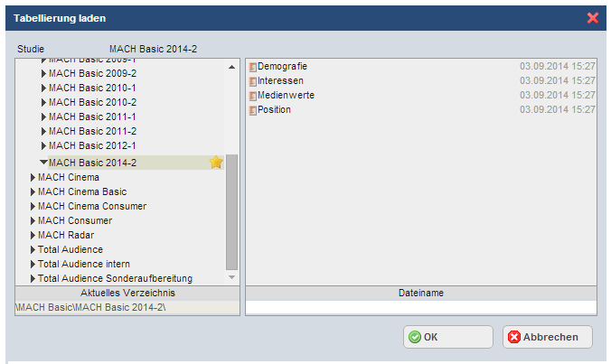Expand the MACH Cinema Consumer node
The height and width of the screenshot is (364, 611).
(33, 206)
